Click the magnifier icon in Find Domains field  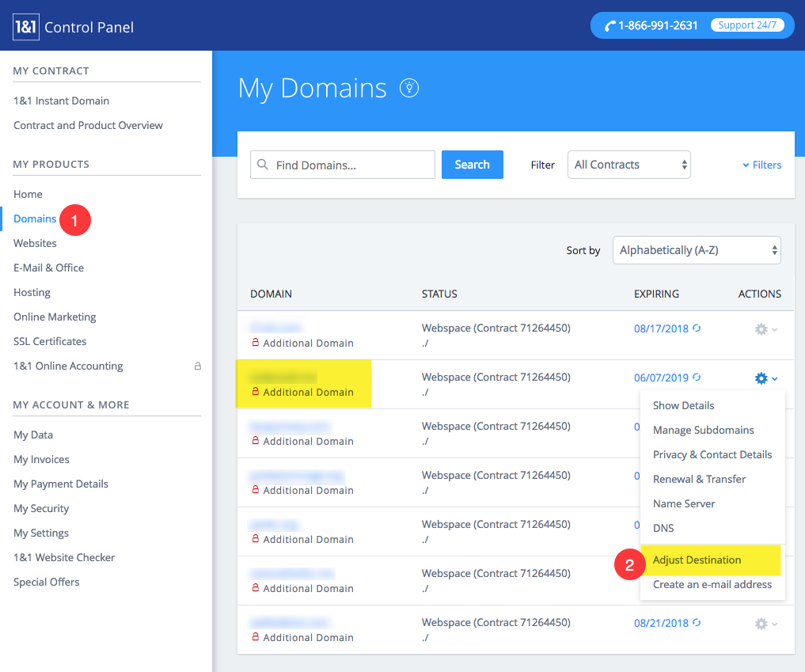click(262, 165)
